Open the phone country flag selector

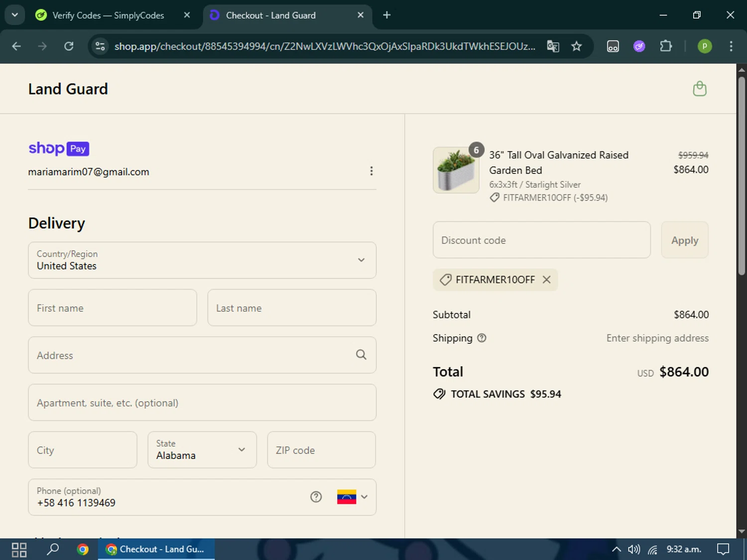point(353,497)
